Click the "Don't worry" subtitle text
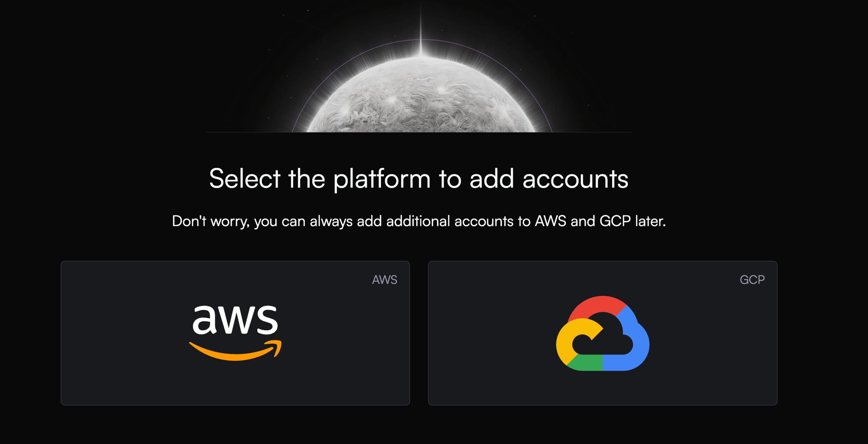868x444 pixels. (x=419, y=221)
